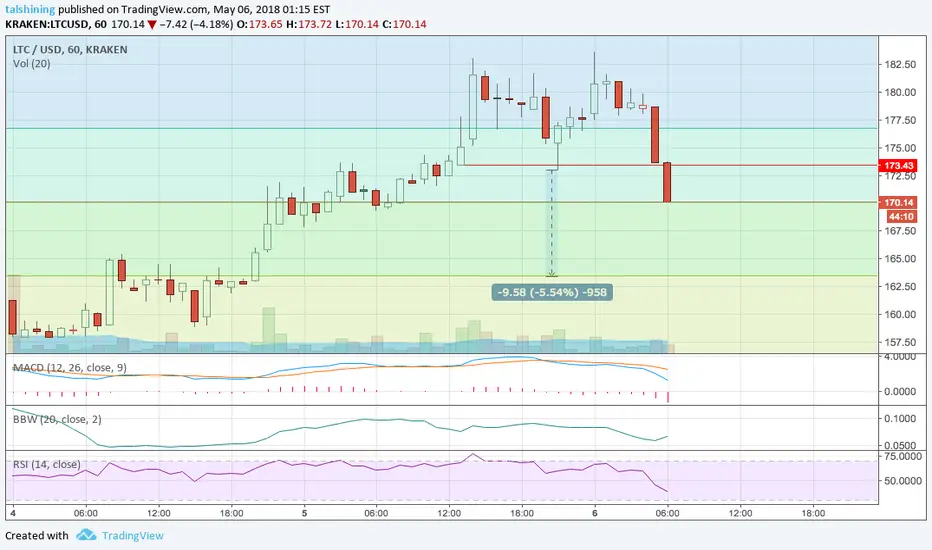932x550 pixels.
Task: Click the C:170.14 close value
Action: [404, 24]
